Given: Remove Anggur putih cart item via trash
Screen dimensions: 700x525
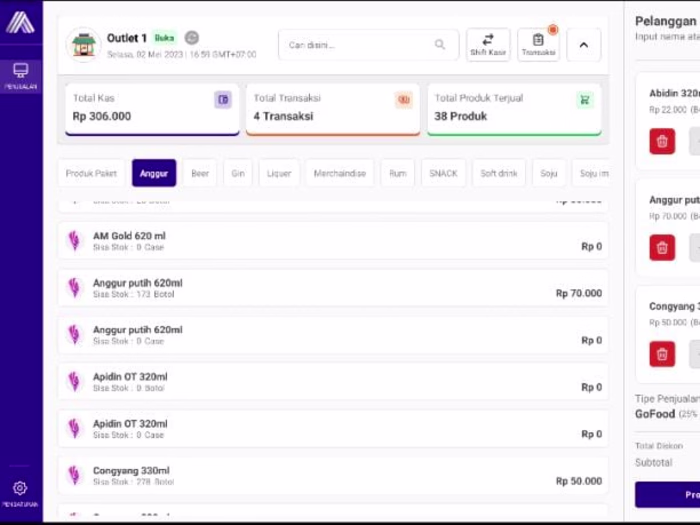Looking at the screenshot, I should [662, 248].
